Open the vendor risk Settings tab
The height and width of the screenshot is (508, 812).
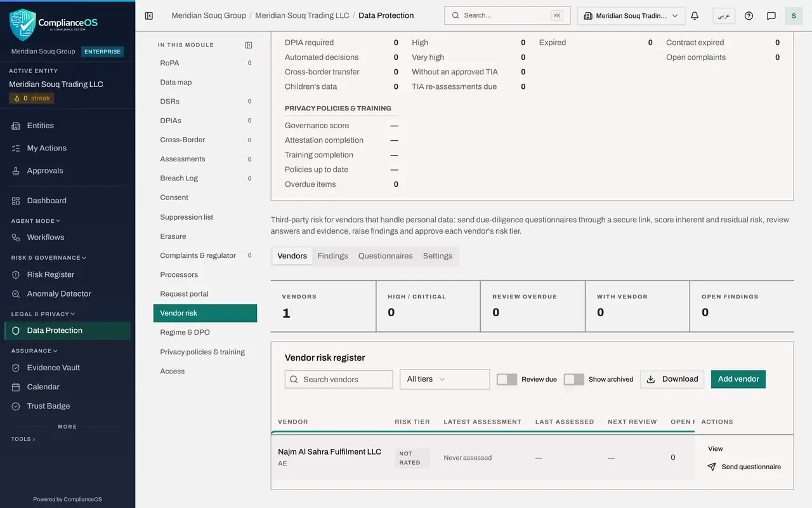(x=438, y=256)
